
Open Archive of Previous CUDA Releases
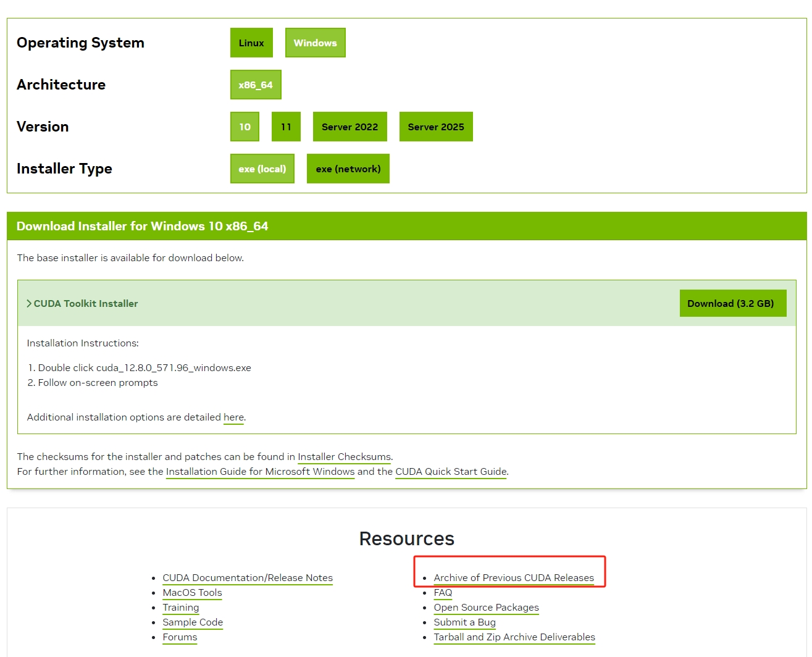pos(514,578)
